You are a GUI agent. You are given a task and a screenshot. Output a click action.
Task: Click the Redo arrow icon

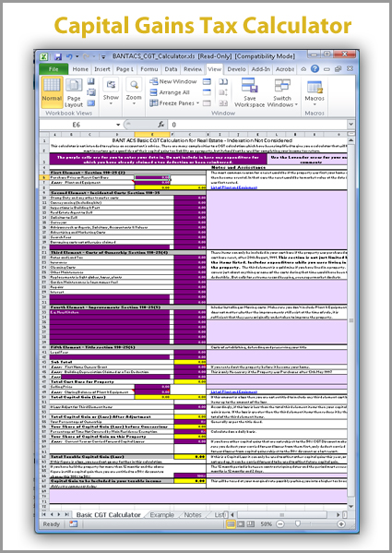[x=86, y=56]
